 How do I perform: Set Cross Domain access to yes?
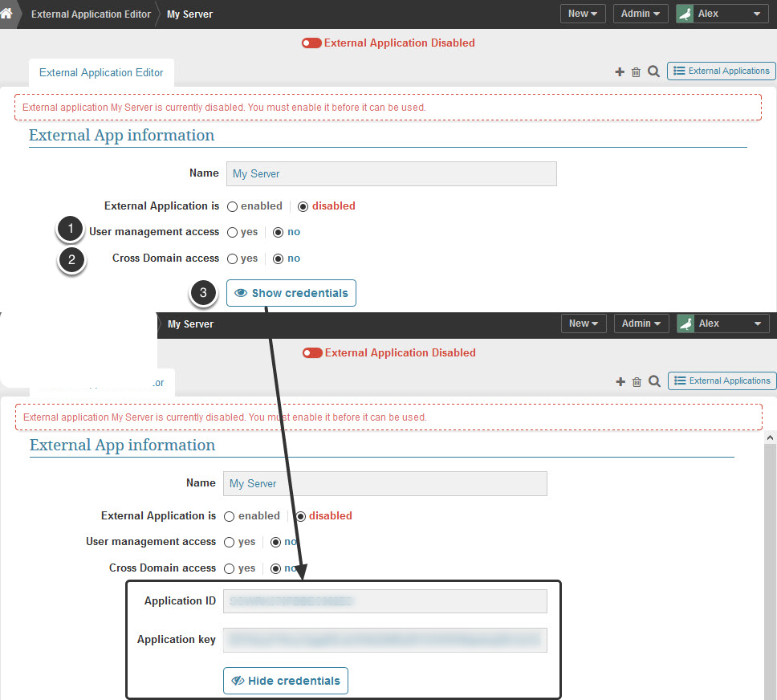pyautogui.click(x=232, y=258)
